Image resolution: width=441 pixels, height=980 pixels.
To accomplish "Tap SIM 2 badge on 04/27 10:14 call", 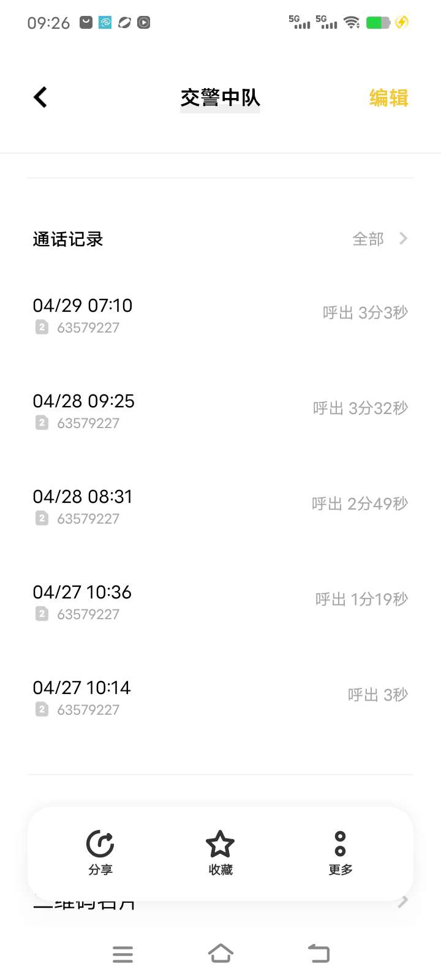I will [42, 709].
